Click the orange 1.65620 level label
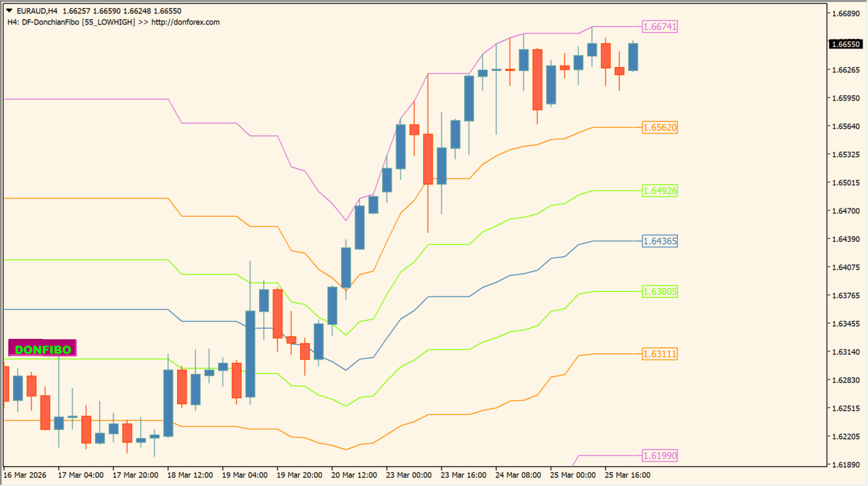 660,128
